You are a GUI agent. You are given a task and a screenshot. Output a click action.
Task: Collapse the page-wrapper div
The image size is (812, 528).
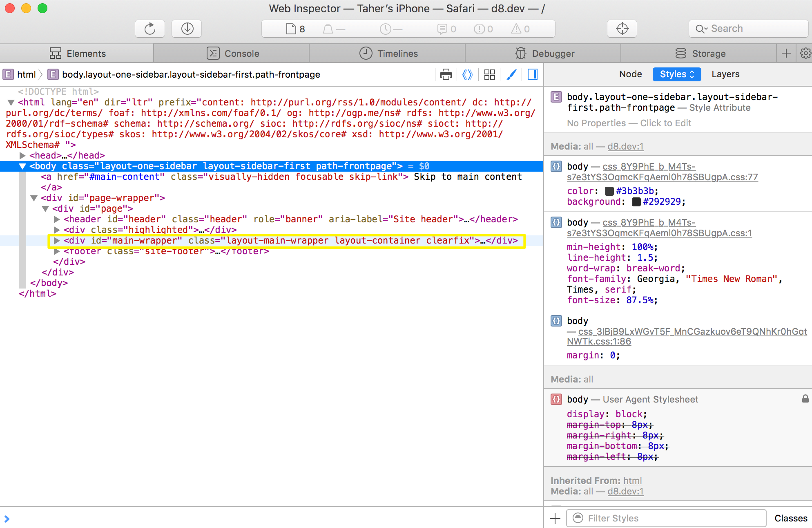tap(34, 198)
